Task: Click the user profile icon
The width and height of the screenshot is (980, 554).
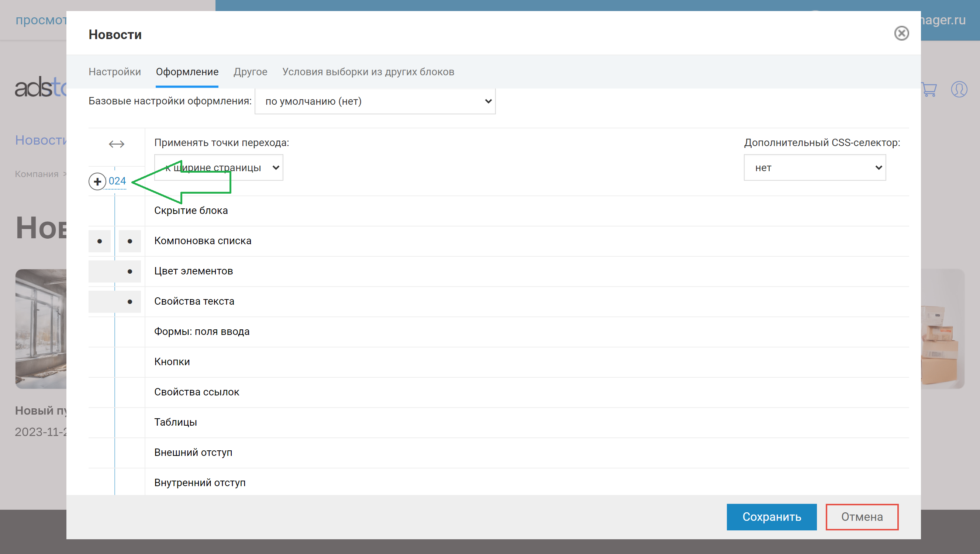Action: click(x=959, y=90)
